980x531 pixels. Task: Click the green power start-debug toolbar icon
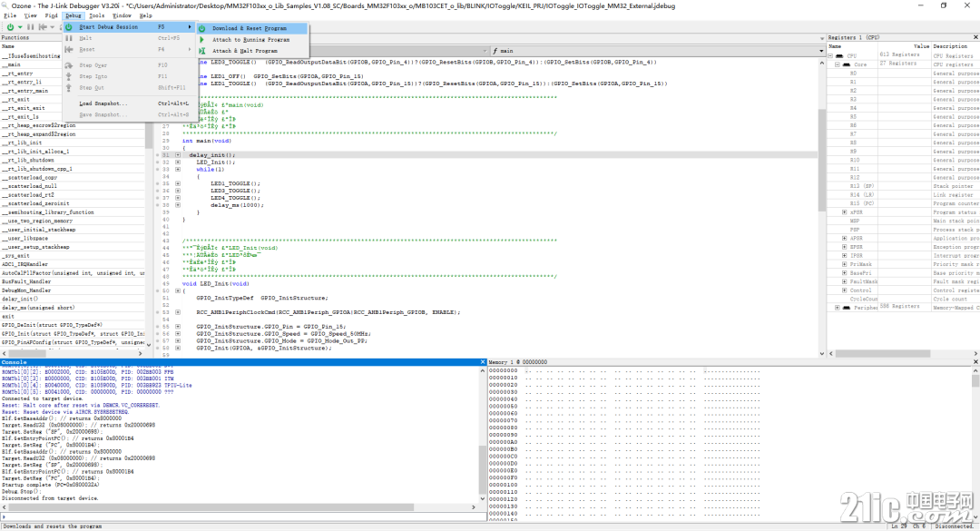click(x=10, y=27)
